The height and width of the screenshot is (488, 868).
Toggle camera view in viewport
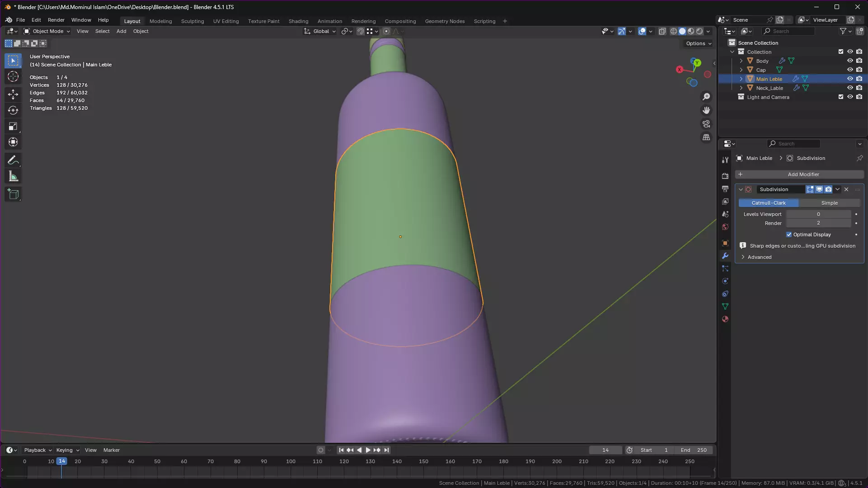point(706,124)
